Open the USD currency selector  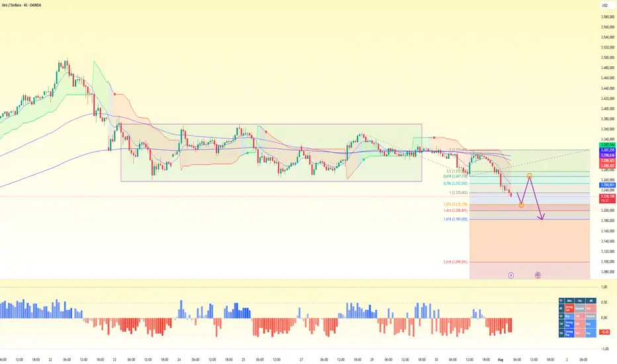(x=604, y=5)
